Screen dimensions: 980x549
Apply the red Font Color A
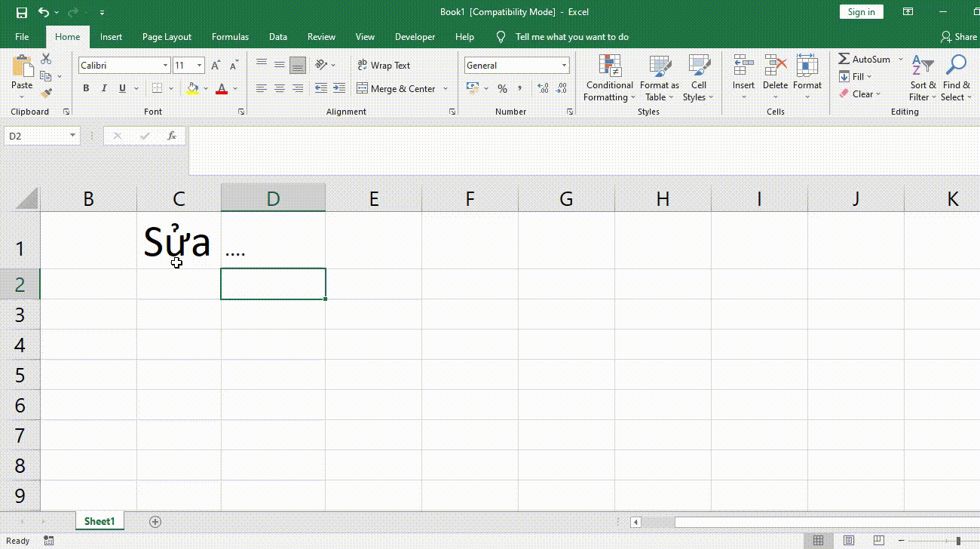[x=222, y=88]
